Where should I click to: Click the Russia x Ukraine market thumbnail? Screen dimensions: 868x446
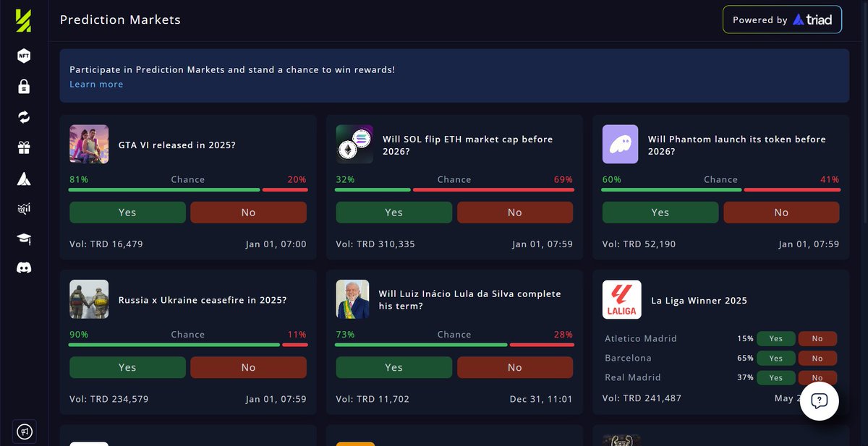(x=89, y=299)
